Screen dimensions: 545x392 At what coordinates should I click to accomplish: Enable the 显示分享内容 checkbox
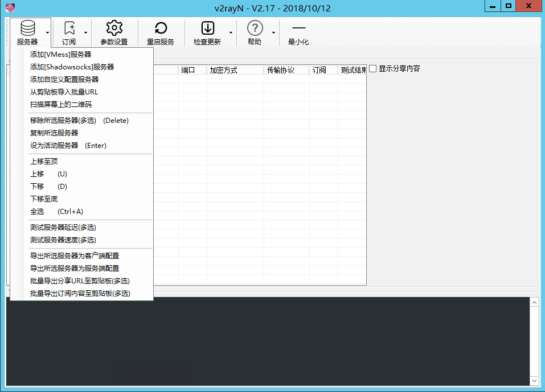[373, 69]
